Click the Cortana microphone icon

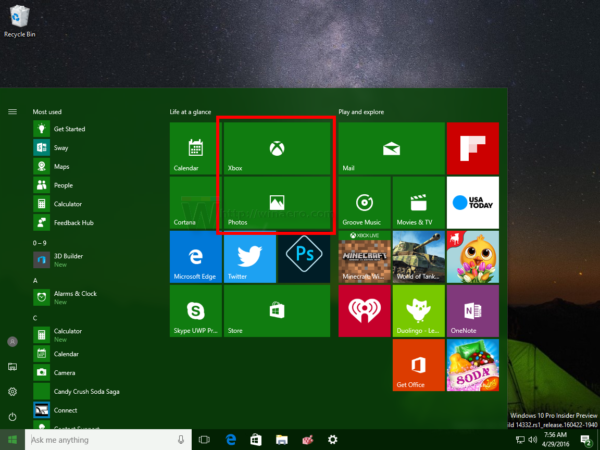[x=181, y=440]
